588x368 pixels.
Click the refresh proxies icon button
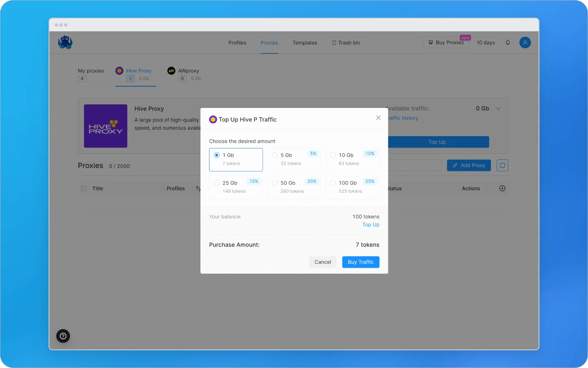(x=502, y=166)
